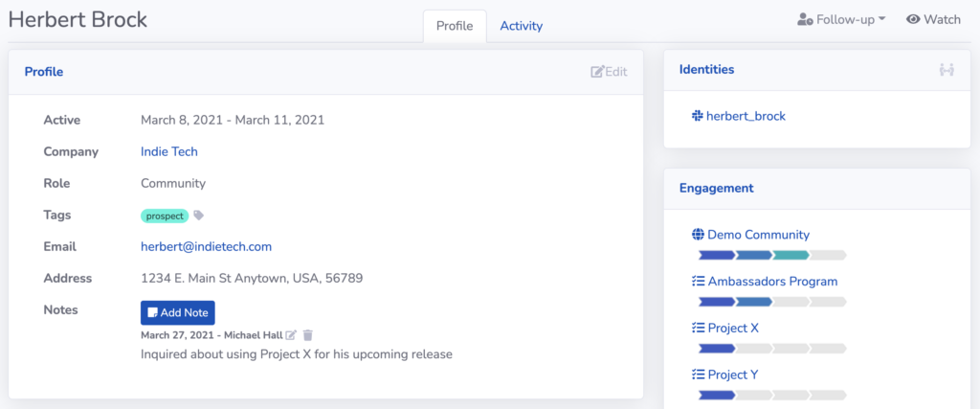Open the Follow-up dropdown
The image size is (980, 409).
tap(841, 19)
